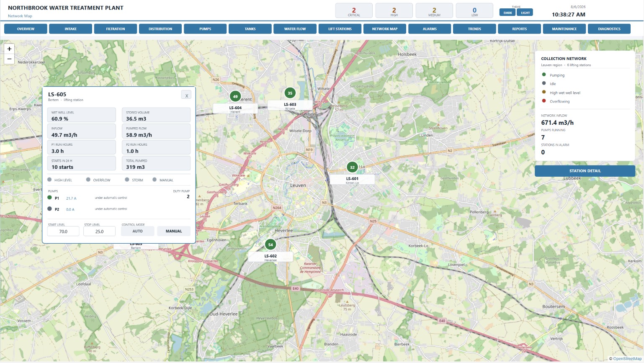Click the P2 Run Hours 1.0 h value
The height and width of the screenshot is (363, 644).
tap(132, 151)
